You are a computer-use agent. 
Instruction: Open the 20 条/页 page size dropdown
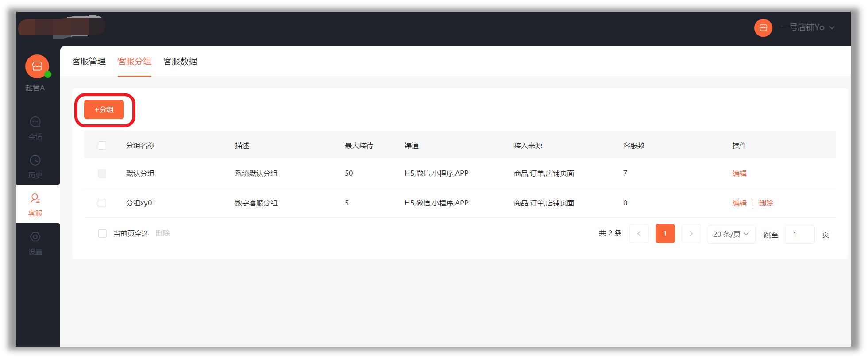pyautogui.click(x=731, y=234)
